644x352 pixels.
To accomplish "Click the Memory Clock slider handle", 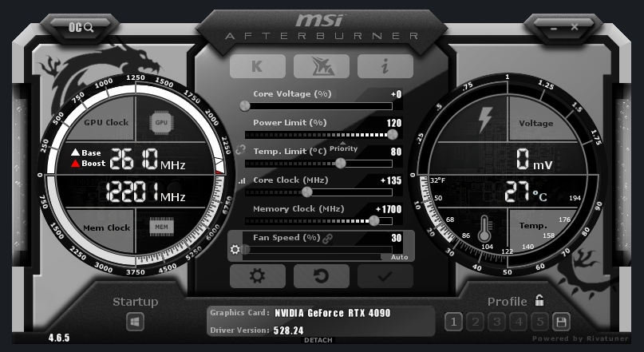I will 373,220.
